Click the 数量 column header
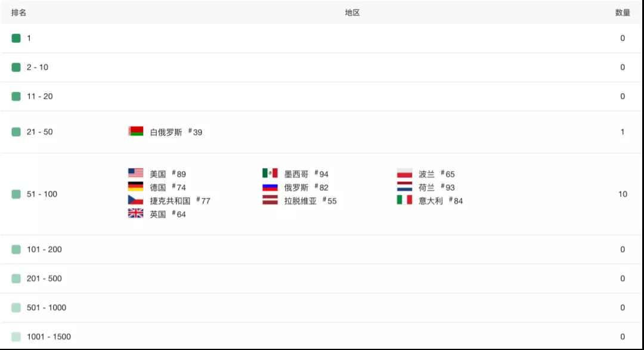 coord(623,13)
